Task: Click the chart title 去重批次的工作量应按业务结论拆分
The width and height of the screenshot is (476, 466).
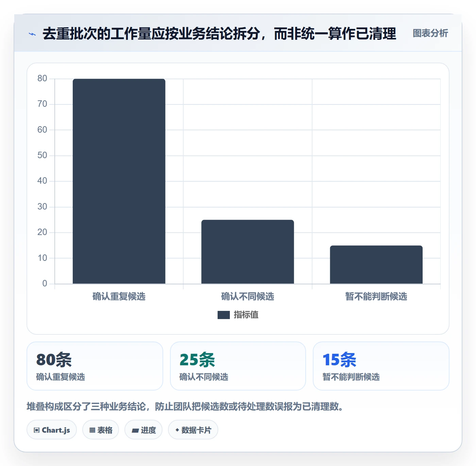Action: [x=219, y=34]
